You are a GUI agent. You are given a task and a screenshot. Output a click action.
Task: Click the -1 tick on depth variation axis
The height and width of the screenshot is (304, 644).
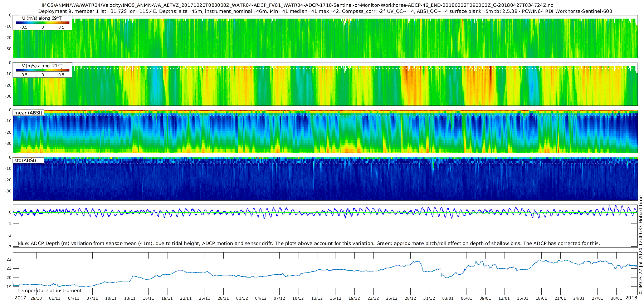click(x=10, y=224)
